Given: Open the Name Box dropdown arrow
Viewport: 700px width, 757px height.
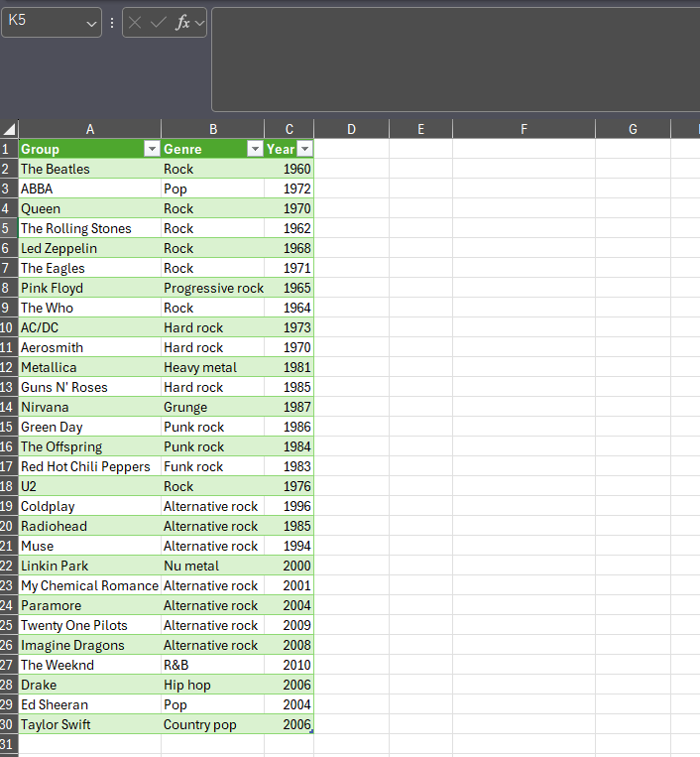Looking at the screenshot, I should pyautogui.click(x=91, y=23).
